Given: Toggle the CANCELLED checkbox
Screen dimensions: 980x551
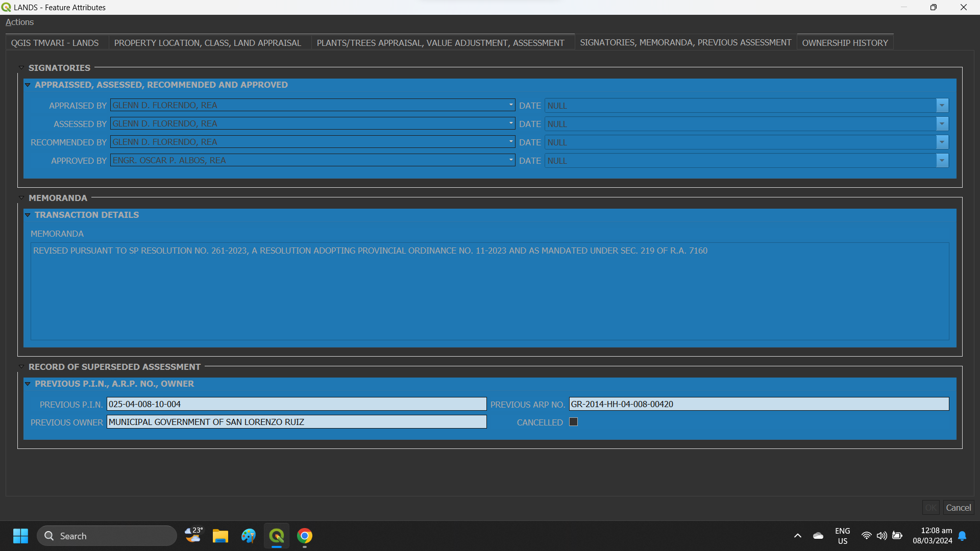Looking at the screenshot, I should (x=573, y=422).
